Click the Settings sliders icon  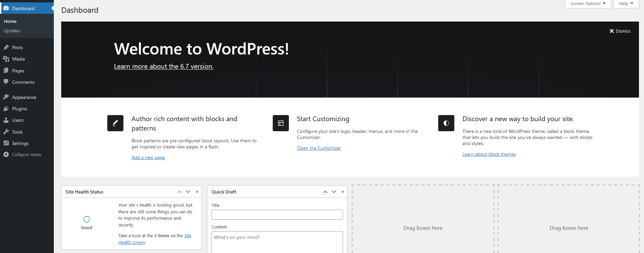coord(6,143)
